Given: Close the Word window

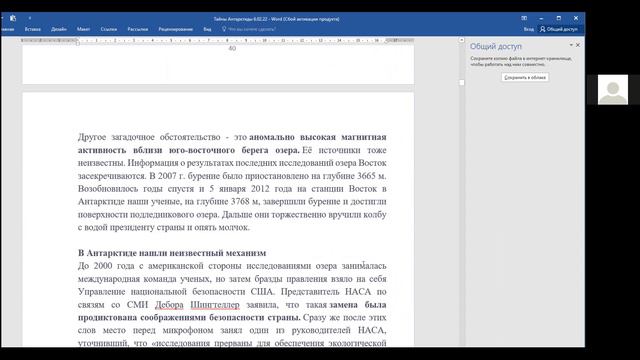Looking at the screenshot, I should coord(576,18).
